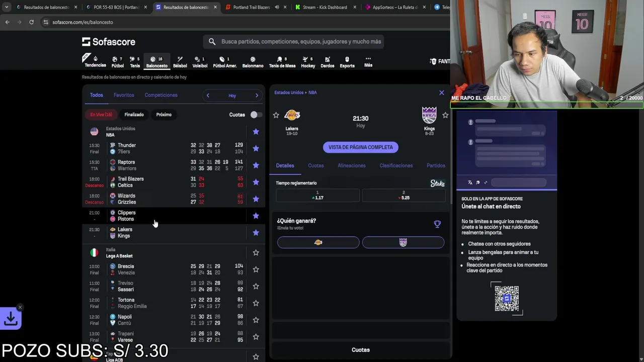Unfavorite the Thunder vs 76ers match
This screenshot has width=644, height=362.
[256, 148]
